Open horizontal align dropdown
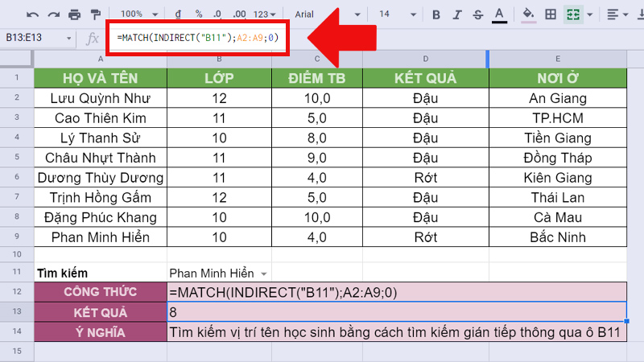 coord(617,14)
